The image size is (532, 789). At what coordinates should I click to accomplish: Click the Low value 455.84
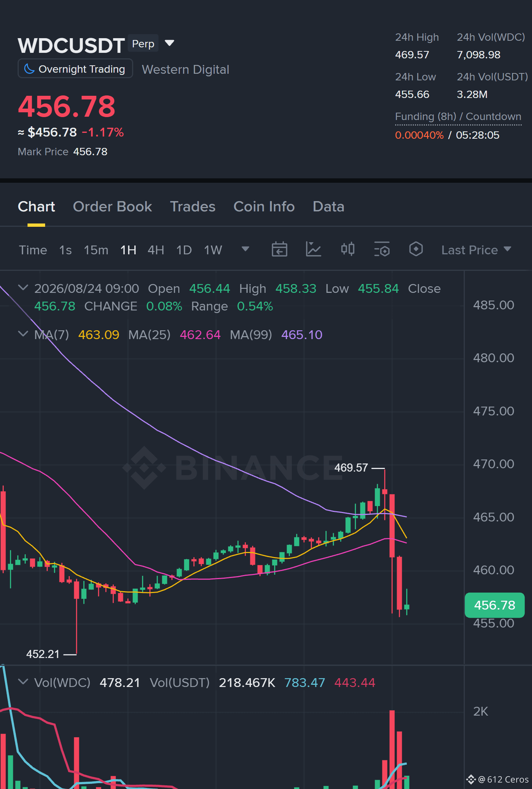(378, 288)
